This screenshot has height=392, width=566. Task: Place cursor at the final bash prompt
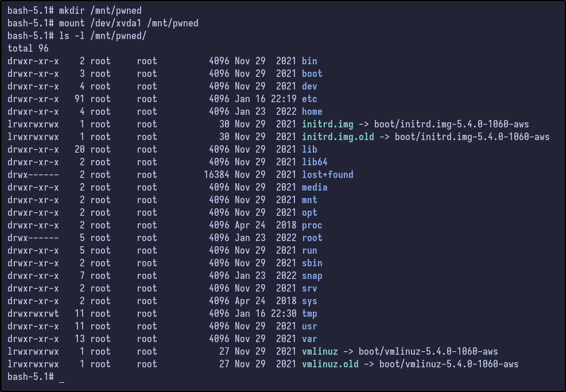(x=61, y=377)
